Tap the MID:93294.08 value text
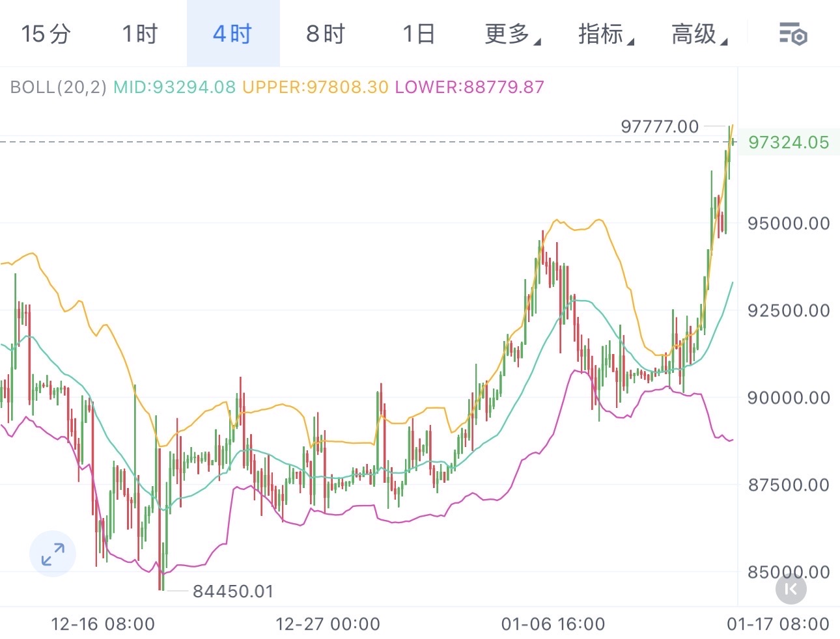 175,87
